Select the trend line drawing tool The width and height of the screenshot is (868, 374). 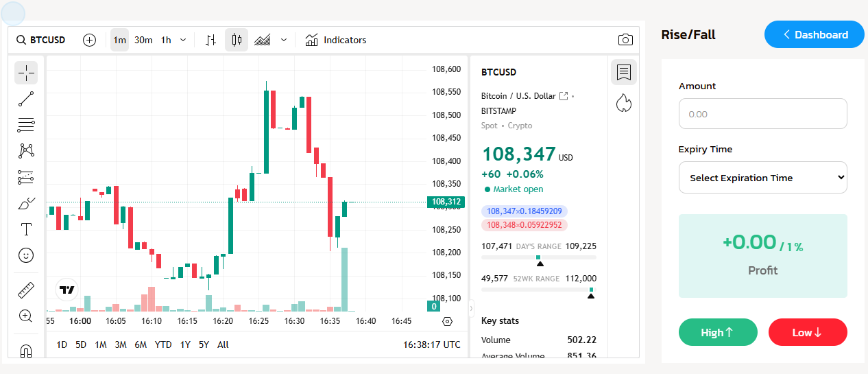pyautogui.click(x=26, y=99)
